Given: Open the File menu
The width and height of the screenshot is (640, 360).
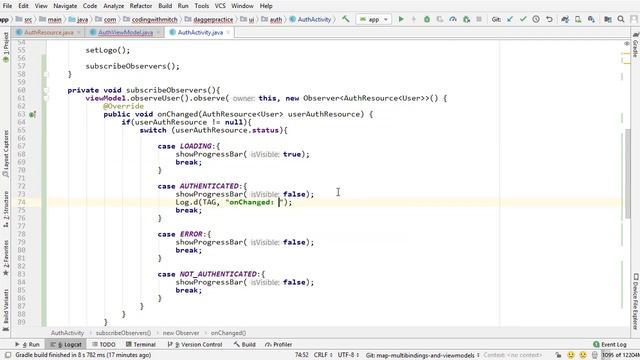Looking at the screenshot, I should (x=7, y=6).
